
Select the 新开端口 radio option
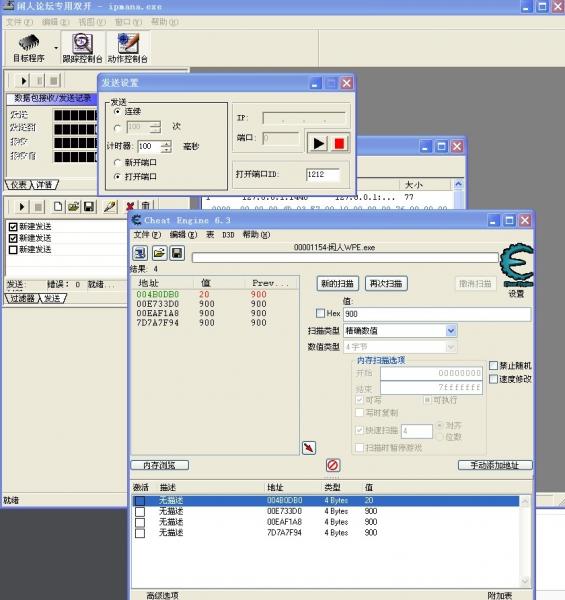[117, 163]
